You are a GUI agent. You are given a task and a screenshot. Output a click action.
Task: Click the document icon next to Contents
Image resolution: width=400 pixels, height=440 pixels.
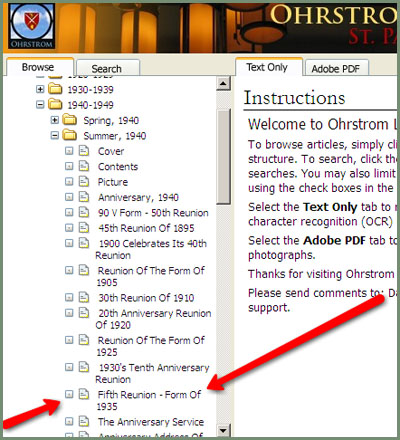[x=84, y=166]
